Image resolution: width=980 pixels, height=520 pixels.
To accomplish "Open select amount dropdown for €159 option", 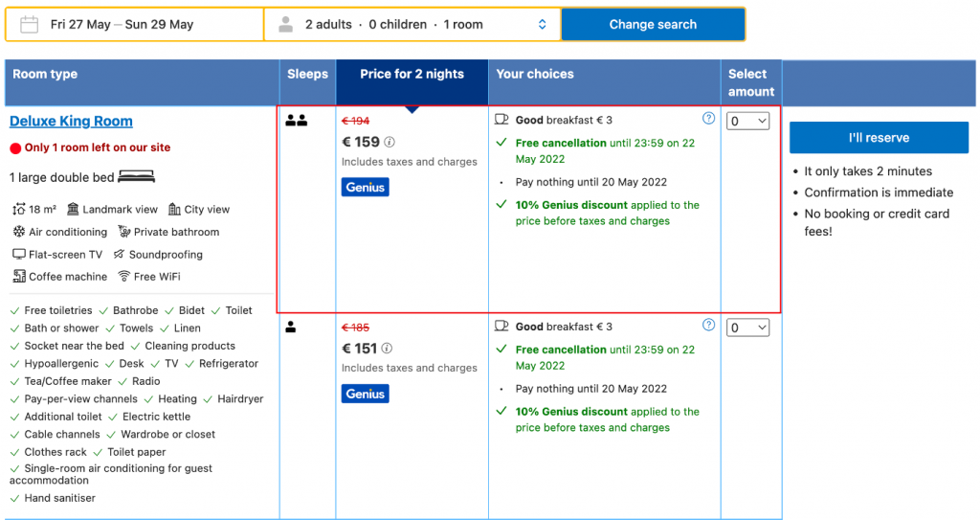I will pos(747,122).
